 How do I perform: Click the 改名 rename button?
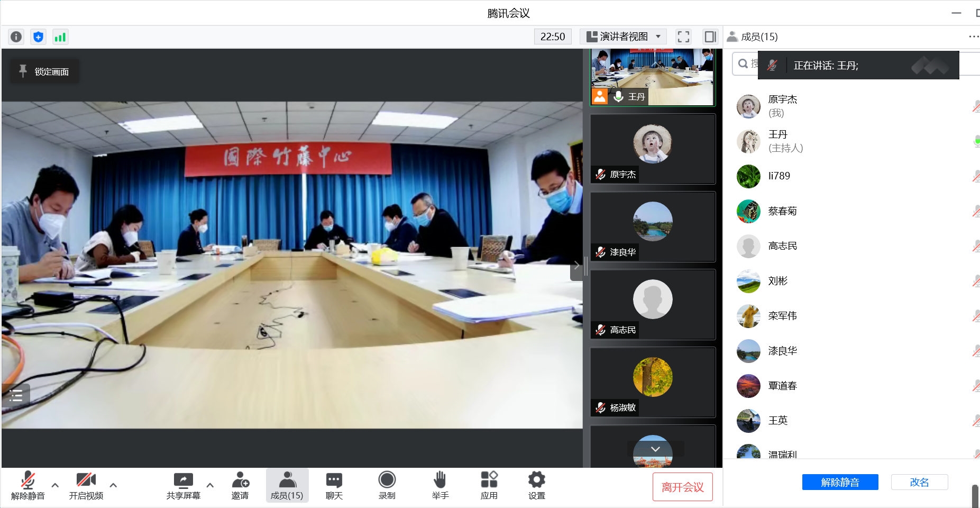click(x=919, y=482)
